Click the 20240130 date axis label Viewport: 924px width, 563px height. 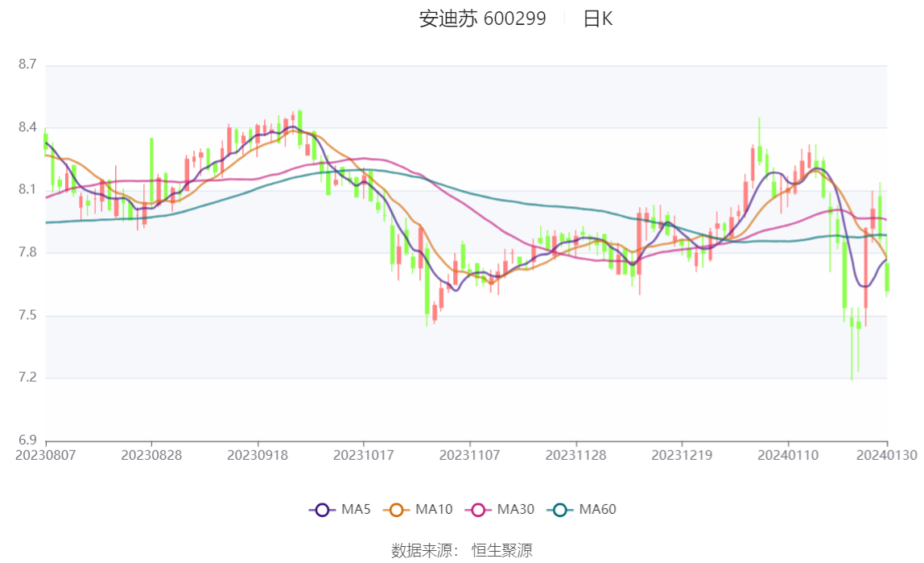[887, 456]
